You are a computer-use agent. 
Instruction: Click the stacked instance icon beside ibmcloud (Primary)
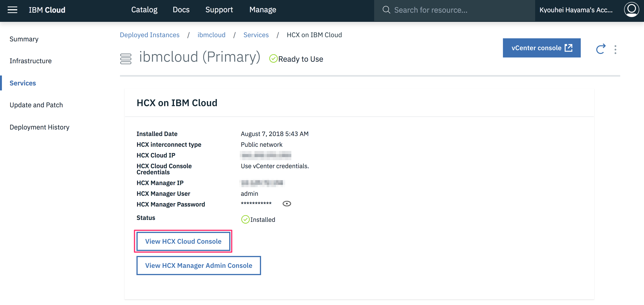click(x=126, y=58)
